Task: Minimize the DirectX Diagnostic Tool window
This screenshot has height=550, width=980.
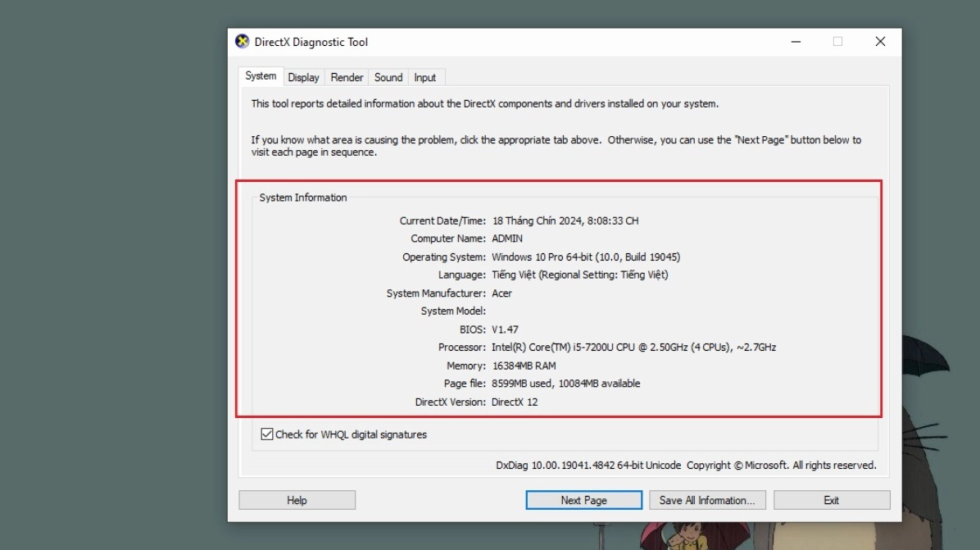Action: tap(795, 41)
